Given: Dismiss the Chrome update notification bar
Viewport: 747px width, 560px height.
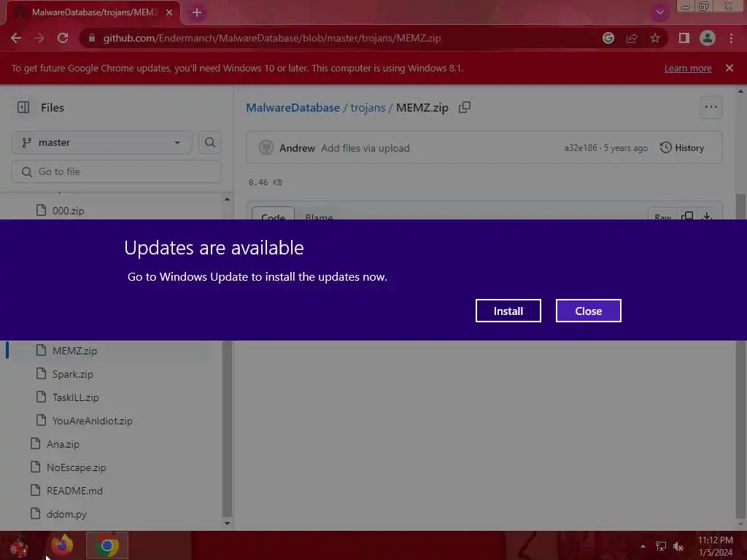Looking at the screenshot, I should [729, 68].
